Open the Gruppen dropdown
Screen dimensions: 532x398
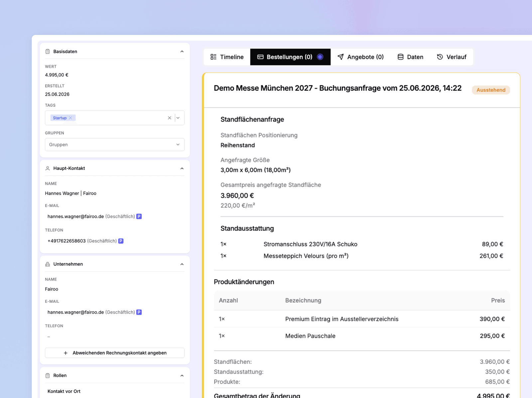[x=115, y=145]
